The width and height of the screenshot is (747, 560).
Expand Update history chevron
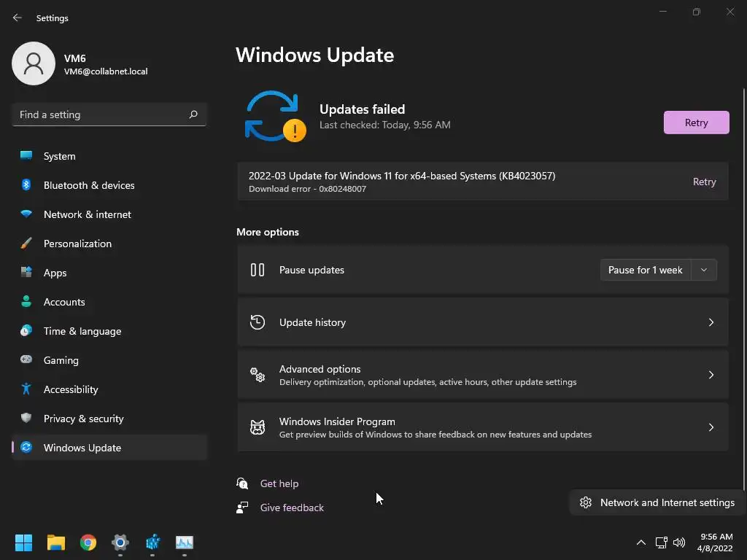point(711,322)
